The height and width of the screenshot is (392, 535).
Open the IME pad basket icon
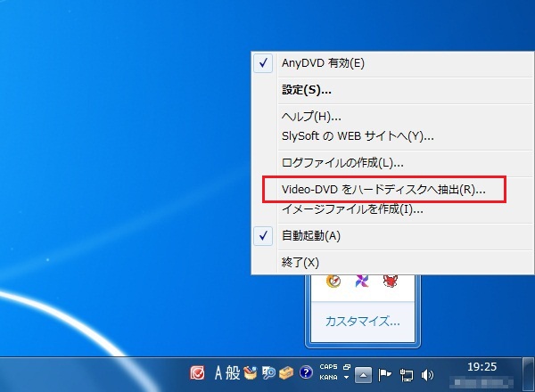click(250, 373)
